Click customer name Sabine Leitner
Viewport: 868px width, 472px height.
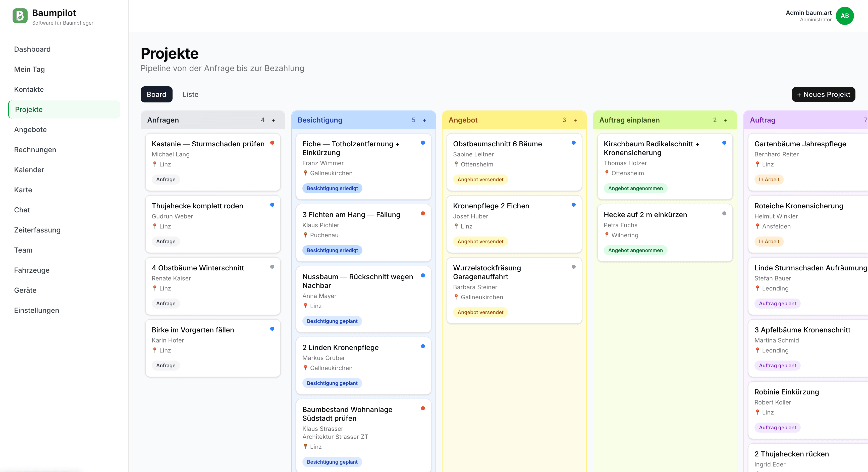click(473, 154)
